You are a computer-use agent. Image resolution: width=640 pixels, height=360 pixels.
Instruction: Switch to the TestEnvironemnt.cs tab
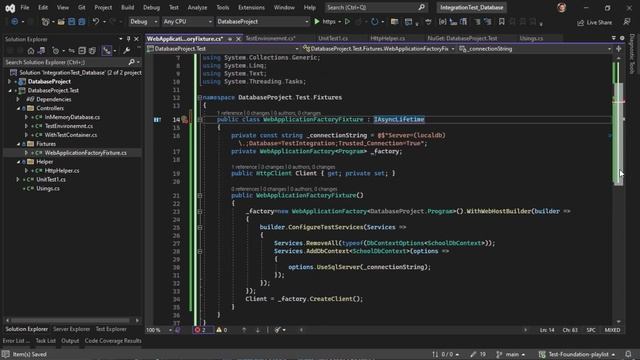click(270, 38)
